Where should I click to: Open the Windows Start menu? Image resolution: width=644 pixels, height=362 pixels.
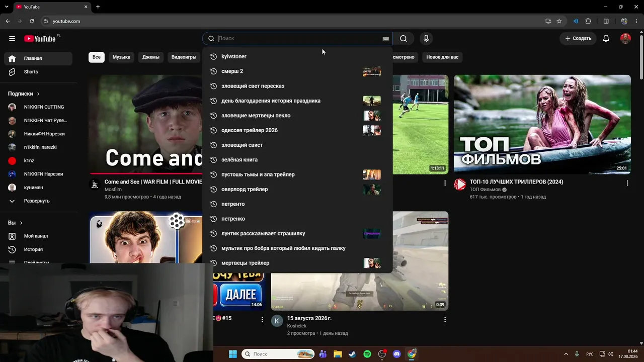[233, 354]
